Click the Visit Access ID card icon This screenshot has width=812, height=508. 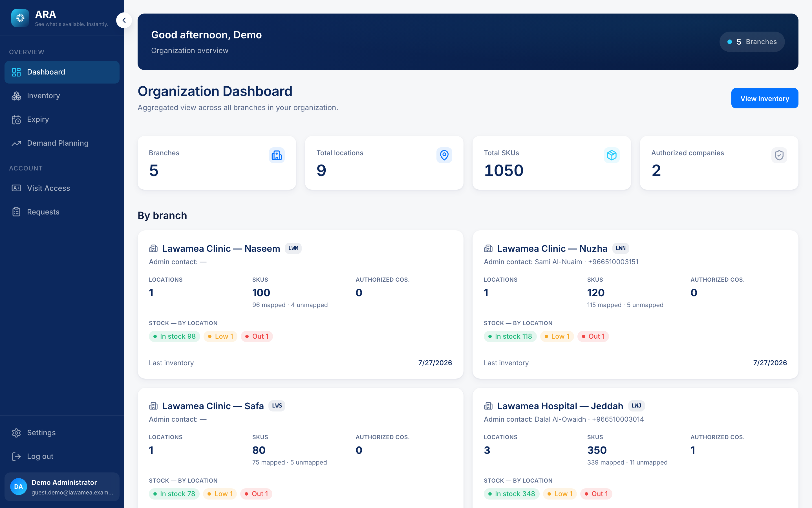[16, 188]
